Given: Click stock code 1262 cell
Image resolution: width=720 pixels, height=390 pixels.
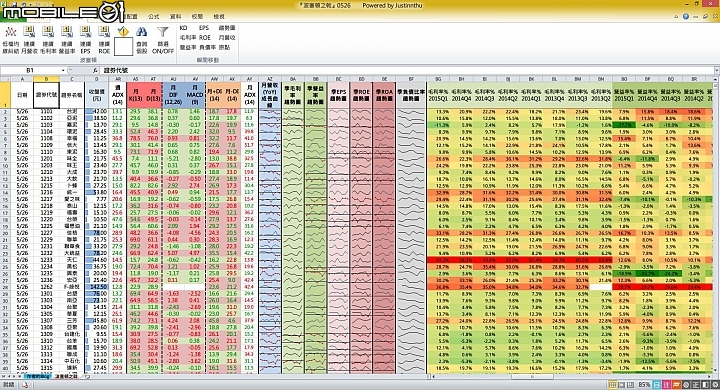Looking at the screenshot, I should click(x=46, y=287).
